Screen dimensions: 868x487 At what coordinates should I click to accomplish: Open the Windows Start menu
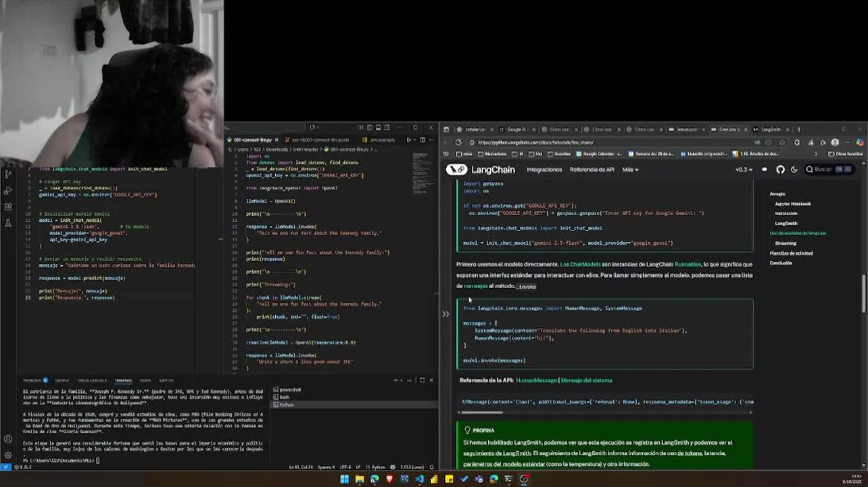(x=344, y=480)
